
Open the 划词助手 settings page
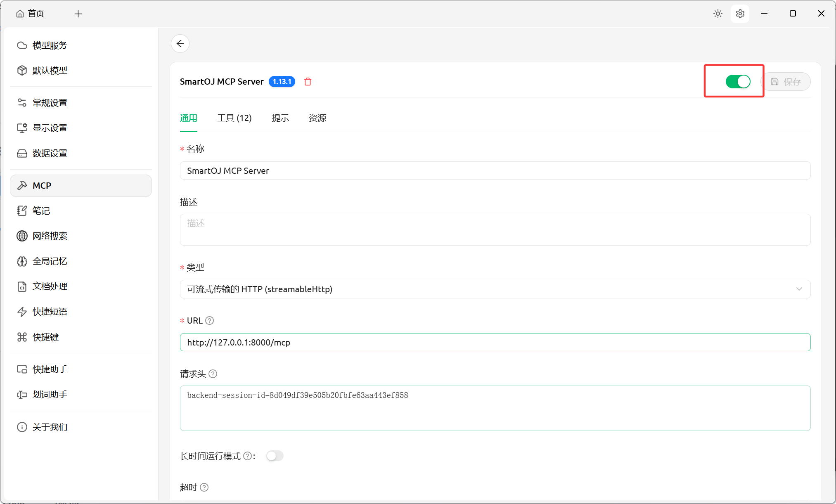pos(81,395)
